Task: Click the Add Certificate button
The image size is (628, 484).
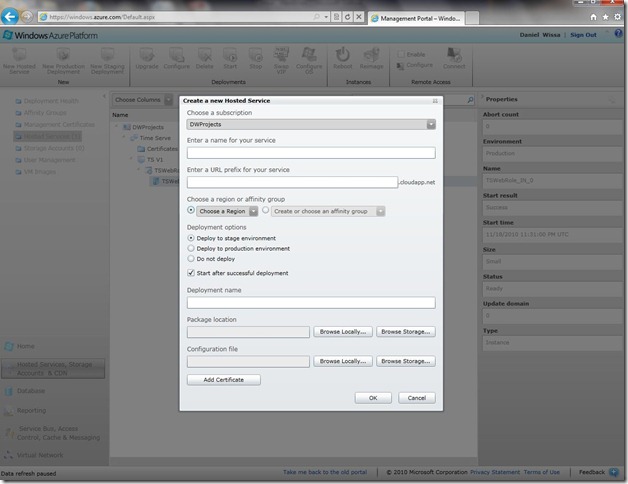Action: click(x=223, y=380)
